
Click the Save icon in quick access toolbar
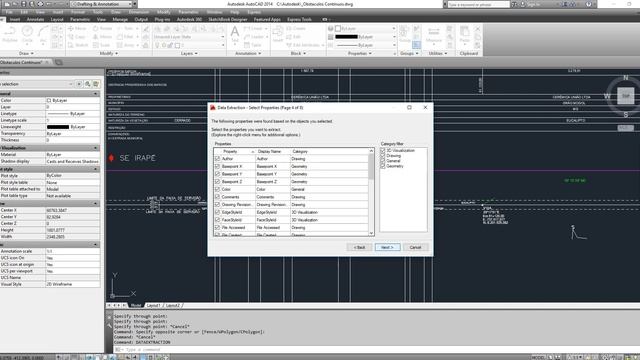(x=24, y=4)
